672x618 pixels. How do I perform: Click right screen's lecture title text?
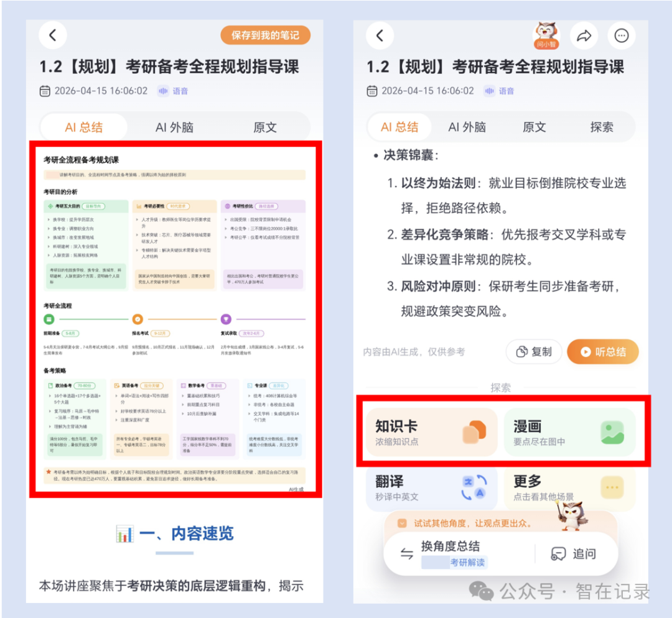495,67
